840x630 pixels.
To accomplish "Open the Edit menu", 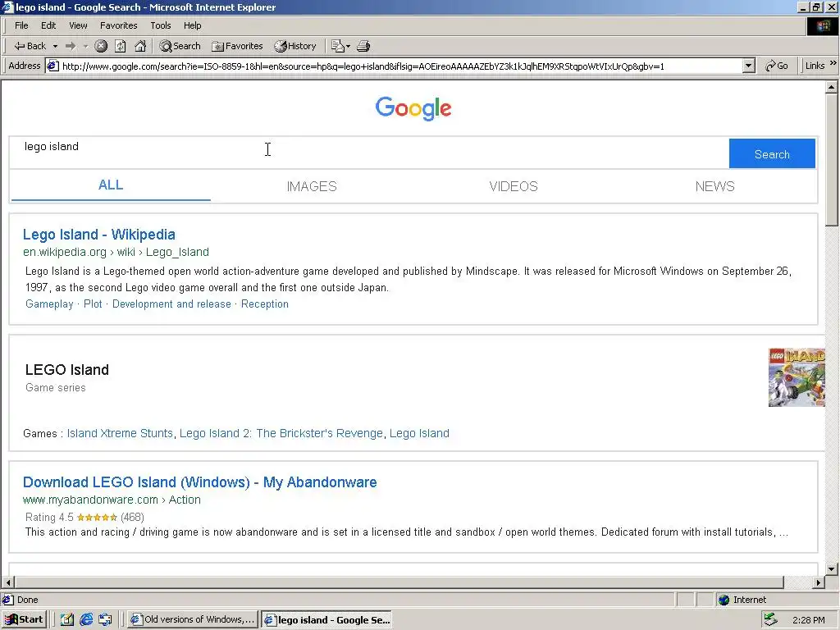I will [x=48, y=25].
